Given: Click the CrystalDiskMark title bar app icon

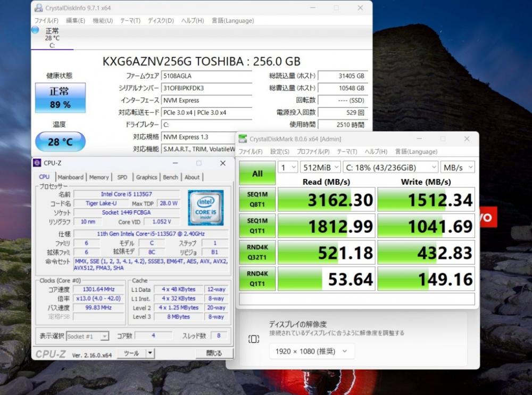Looking at the screenshot, I should pyautogui.click(x=243, y=139).
